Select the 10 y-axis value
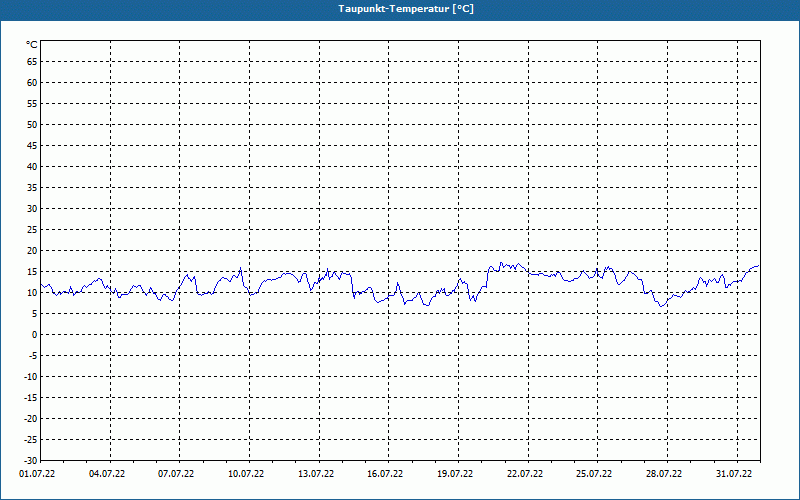 tap(32, 293)
